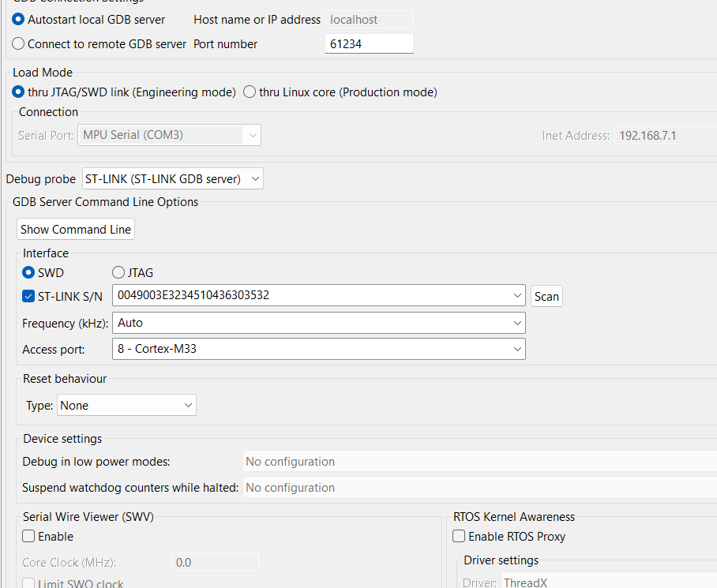Open the Access port dropdown
Viewport: 717px width, 588px height.
[517, 349]
